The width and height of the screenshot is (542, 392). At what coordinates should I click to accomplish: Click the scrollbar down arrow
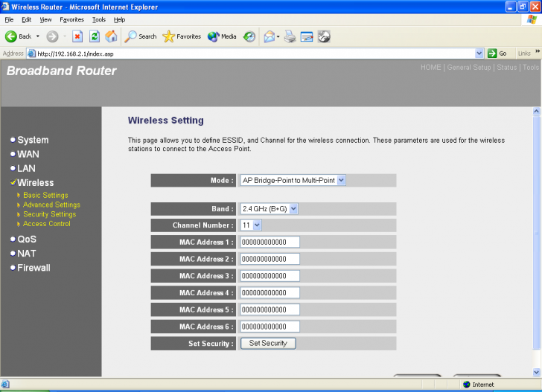tap(537, 372)
